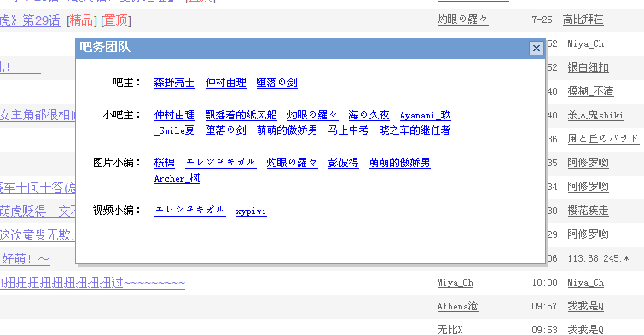Open last replier 高比拜芒

pos(583,20)
